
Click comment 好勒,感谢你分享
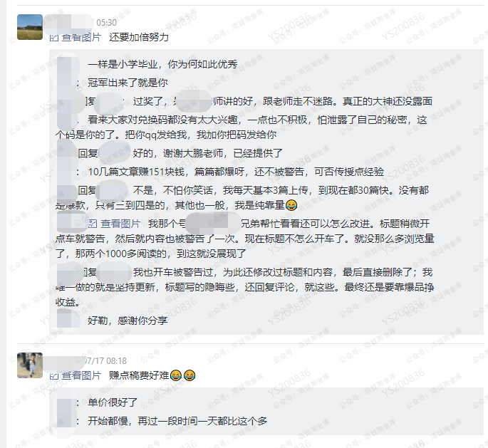(128, 321)
